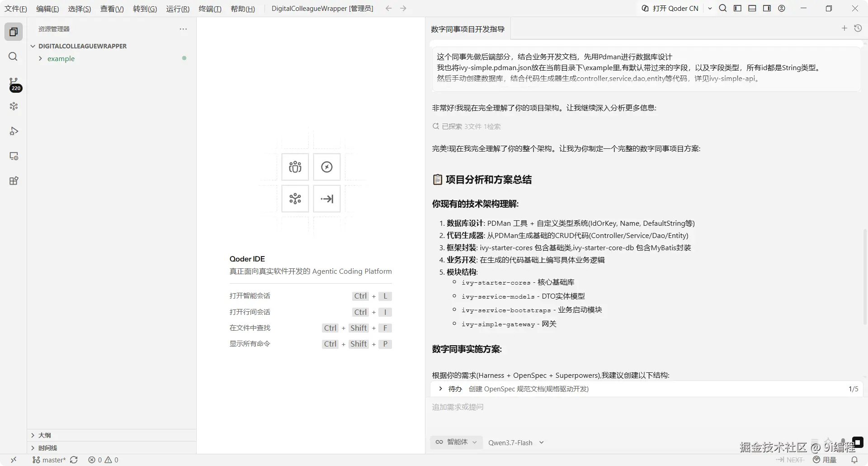Screen dimensions: 868x466
Task: Open the chat history icon
Action: 858,28
